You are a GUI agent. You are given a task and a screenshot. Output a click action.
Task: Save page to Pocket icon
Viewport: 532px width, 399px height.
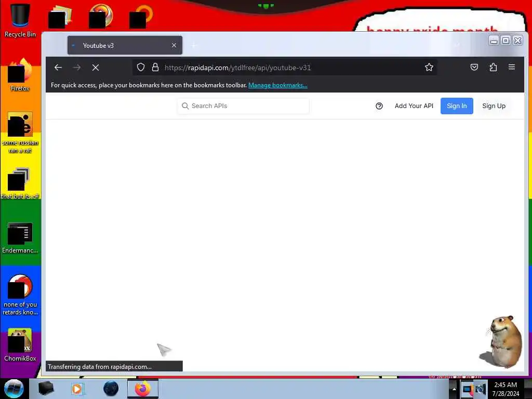pos(474,67)
